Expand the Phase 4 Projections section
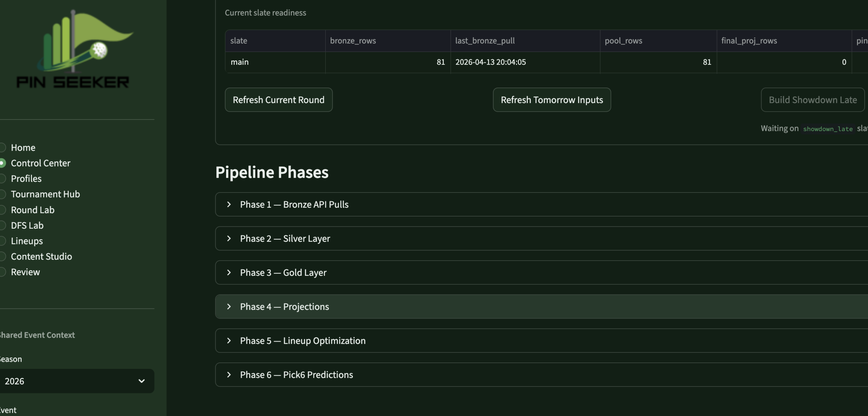Screen dimensions: 868x416 [x=284, y=307]
